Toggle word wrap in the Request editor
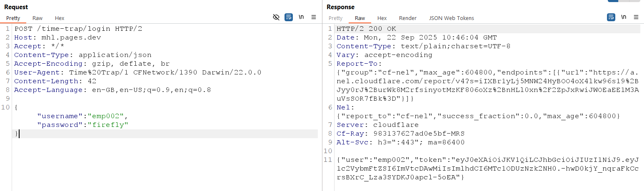Viewport: 644px width, 191px height. 288,17
